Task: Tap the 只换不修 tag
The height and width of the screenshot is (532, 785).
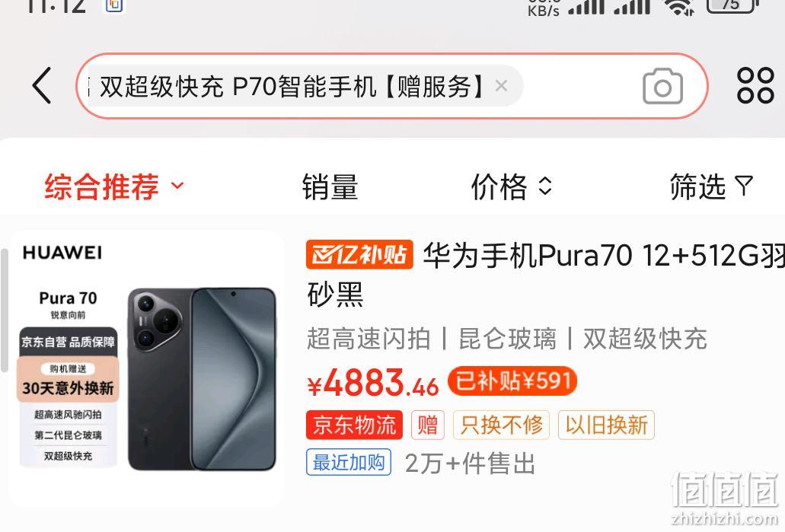Action: click(501, 425)
